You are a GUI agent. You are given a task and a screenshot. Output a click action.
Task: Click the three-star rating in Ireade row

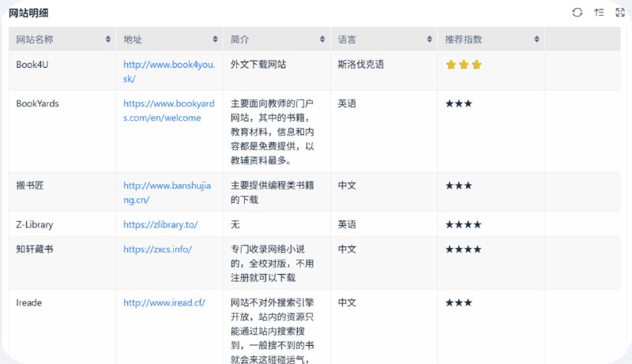(459, 302)
